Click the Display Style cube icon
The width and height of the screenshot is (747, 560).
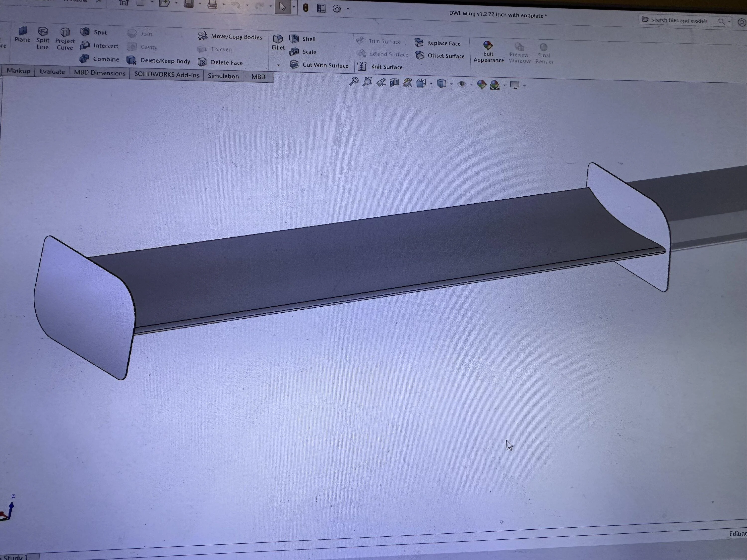(x=441, y=83)
